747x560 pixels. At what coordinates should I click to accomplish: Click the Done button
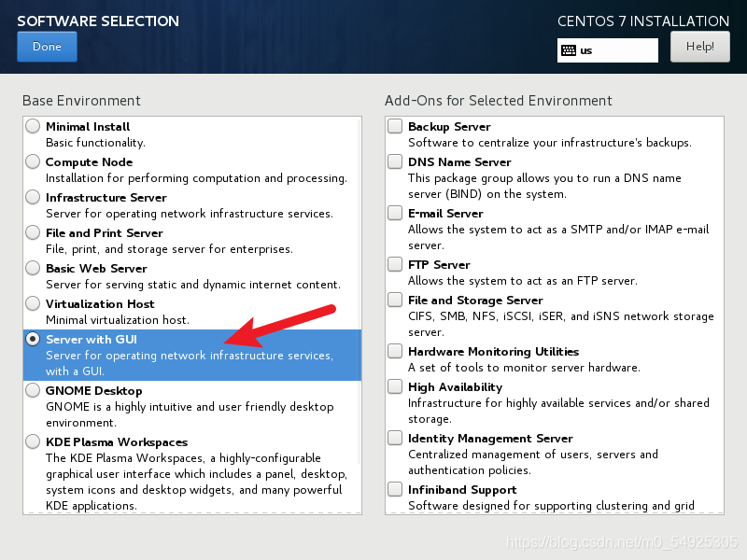(x=47, y=47)
